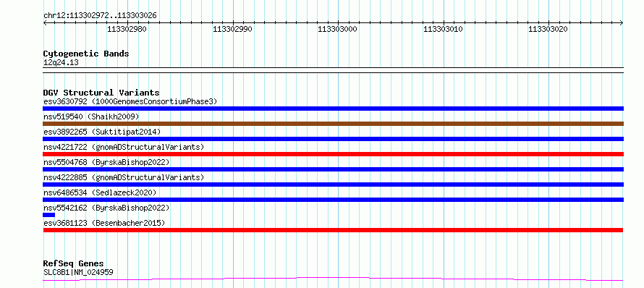The image size is (644, 288).
Task: Open variant esv3681123 (Besenbacher2015) label
Action: coord(104,223)
